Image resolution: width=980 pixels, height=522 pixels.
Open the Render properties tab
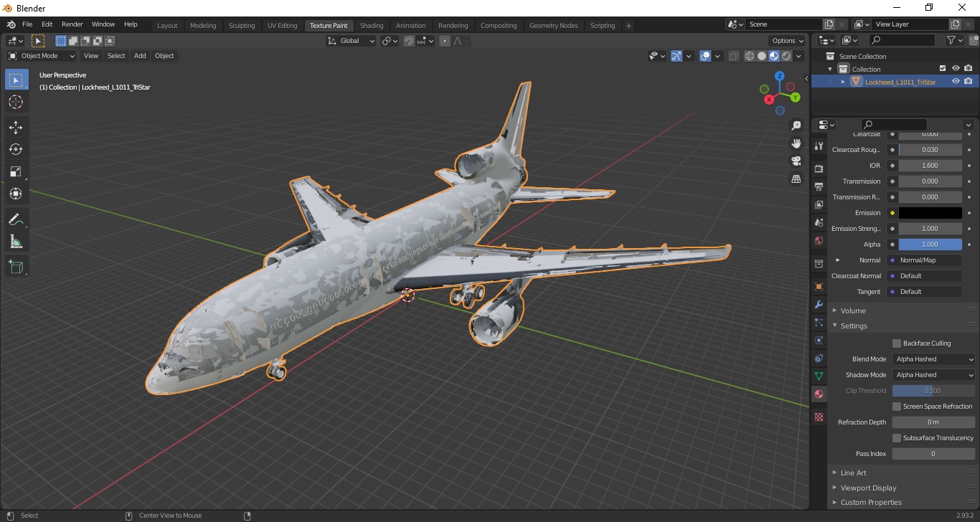coord(819,169)
